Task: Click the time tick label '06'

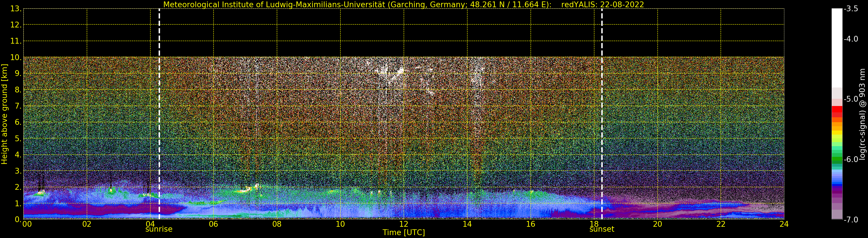Action: (214, 224)
